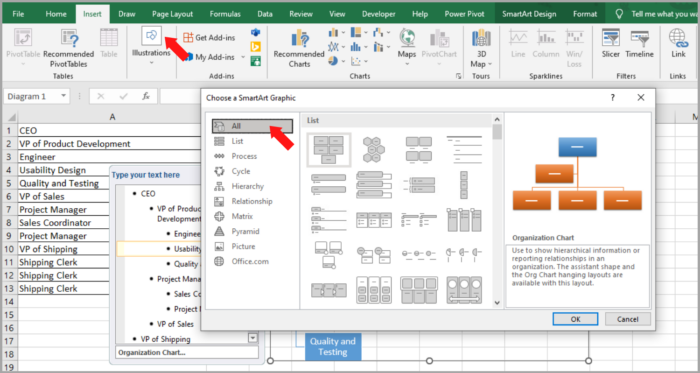This screenshot has height=373, width=700.
Task: Click the PivotChart icon
Action: pyautogui.click(x=439, y=37)
